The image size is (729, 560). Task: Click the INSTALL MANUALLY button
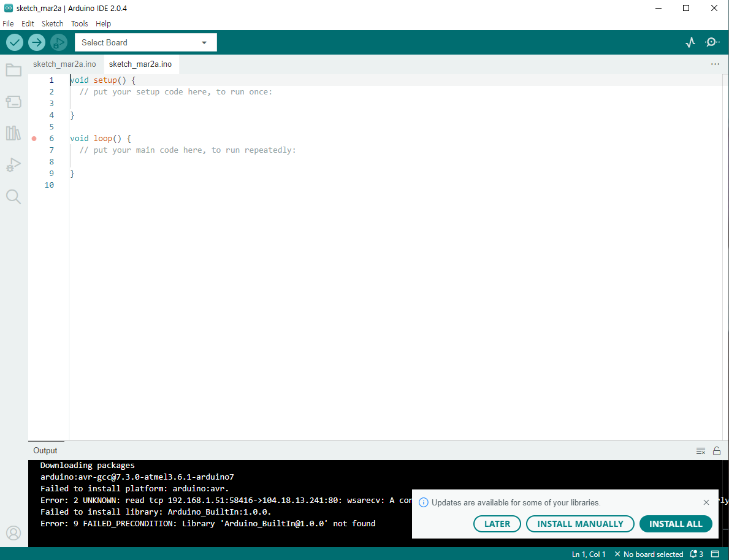click(580, 524)
